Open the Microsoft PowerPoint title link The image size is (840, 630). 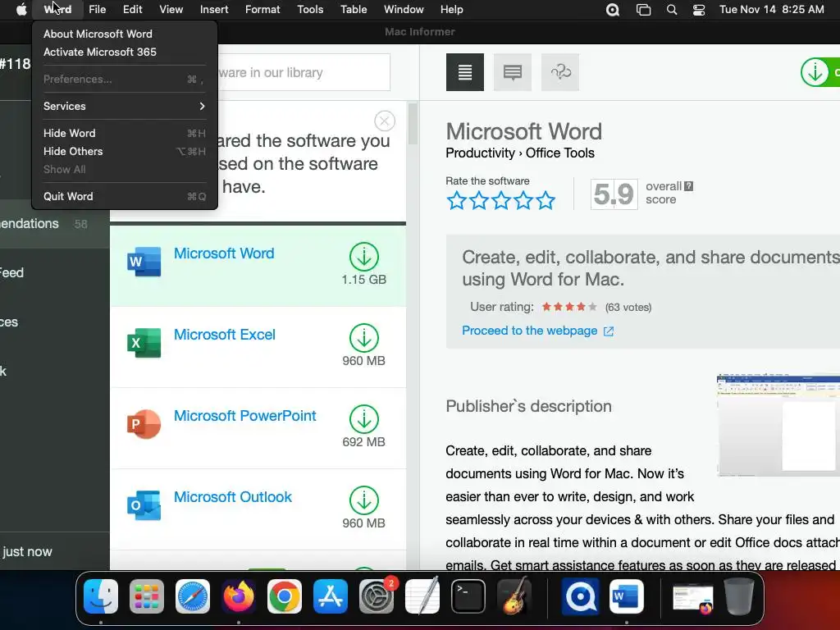(244, 416)
